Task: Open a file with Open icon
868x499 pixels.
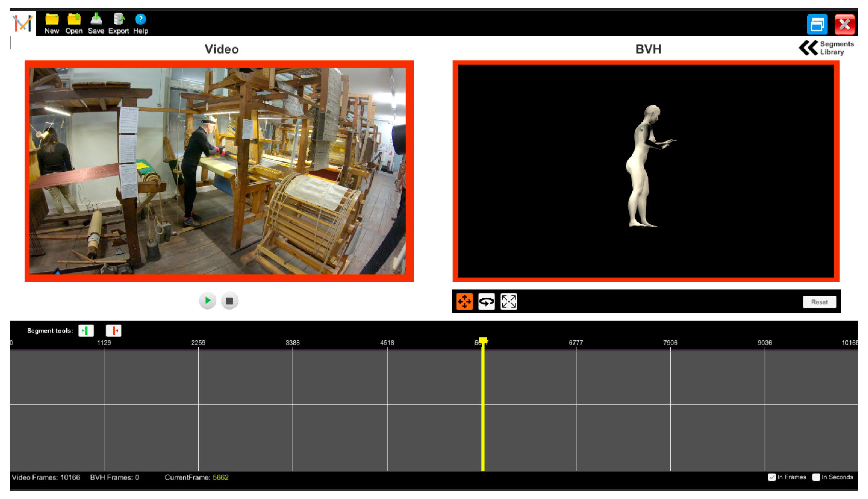Action: tap(74, 20)
